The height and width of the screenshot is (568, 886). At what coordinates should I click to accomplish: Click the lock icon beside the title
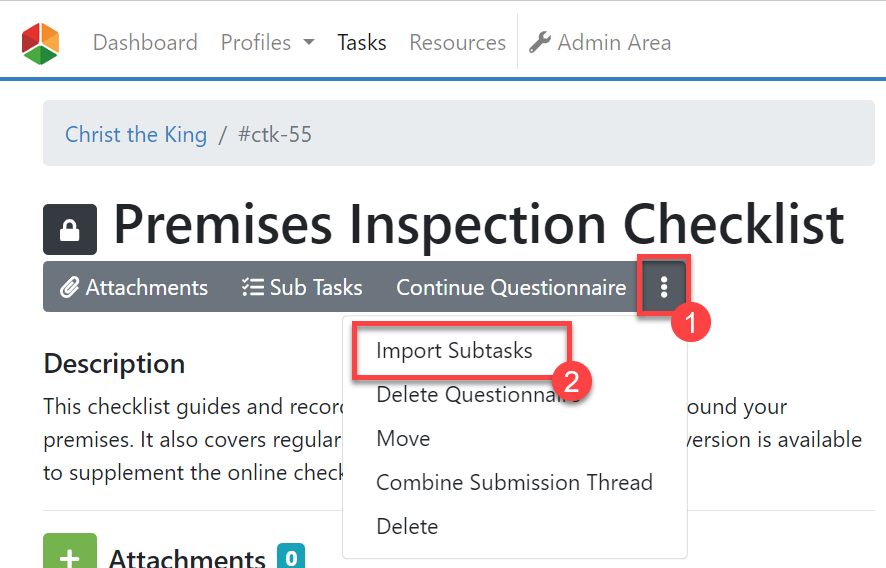coord(70,229)
